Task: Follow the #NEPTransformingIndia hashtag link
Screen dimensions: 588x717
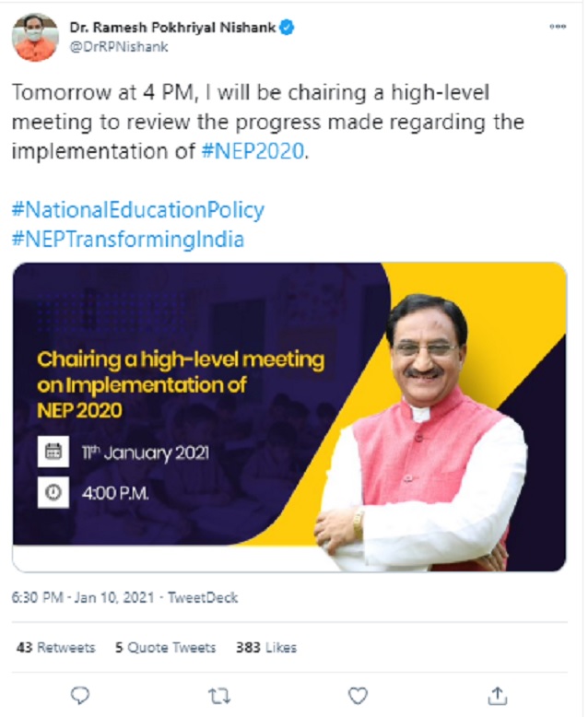Action: point(127,240)
